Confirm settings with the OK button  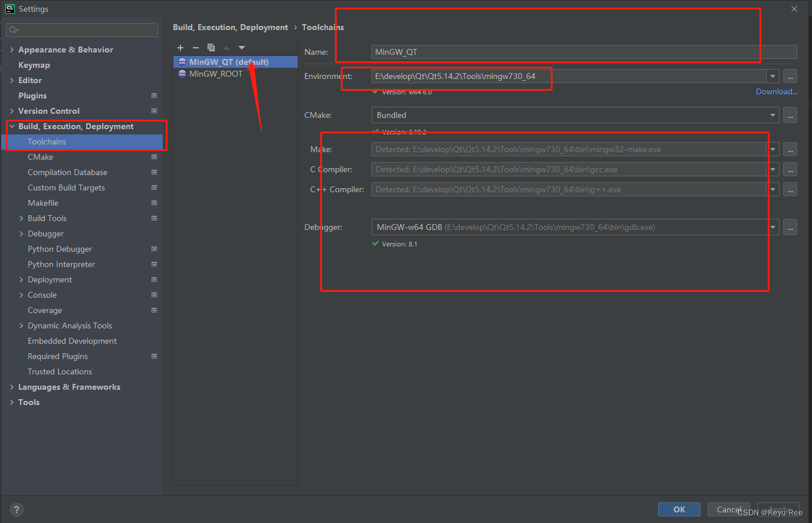coord(679,509)
